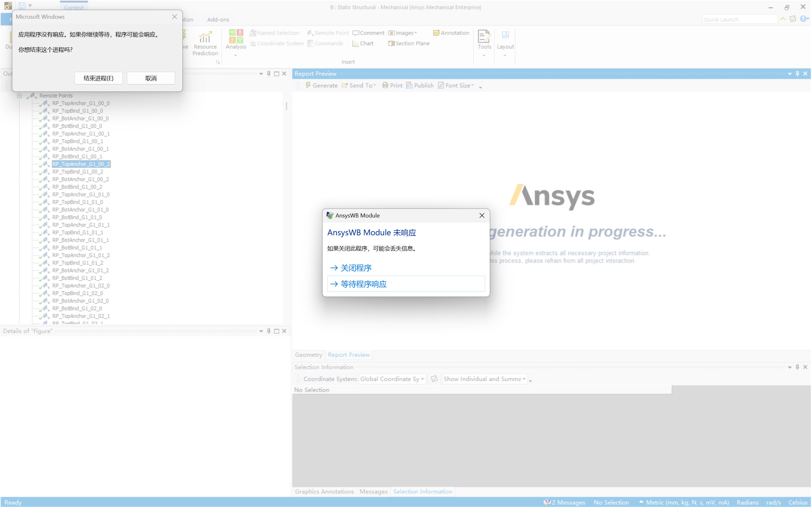Screen dimensions: 812x508
Task: Insert an Annotation
Action: pos(451,33)
